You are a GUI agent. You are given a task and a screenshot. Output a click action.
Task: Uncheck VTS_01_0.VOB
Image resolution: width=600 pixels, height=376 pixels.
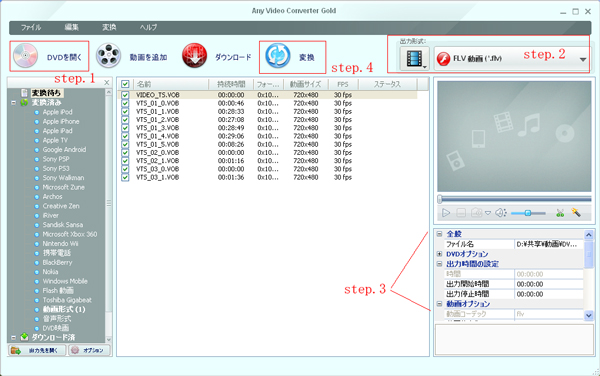tap(125, 103)
